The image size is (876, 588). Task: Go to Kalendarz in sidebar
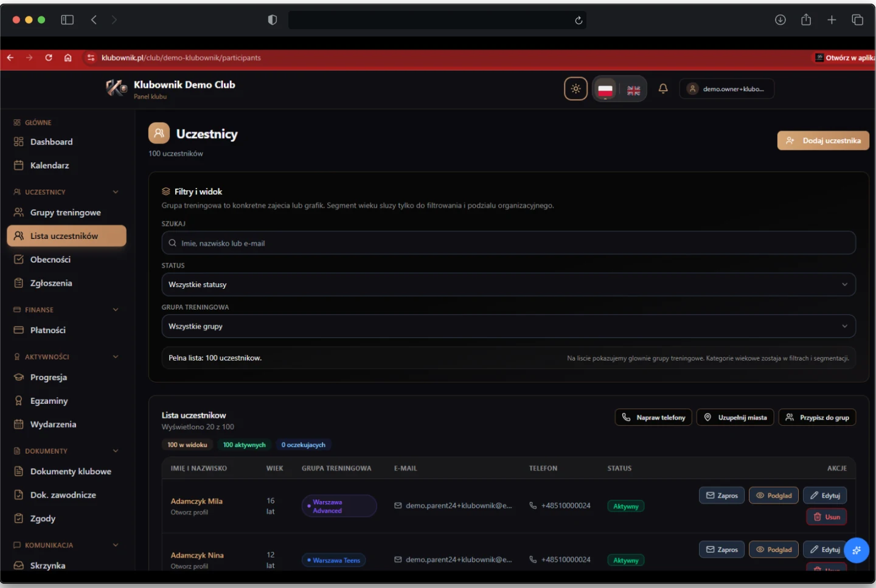tap(49, 165)
